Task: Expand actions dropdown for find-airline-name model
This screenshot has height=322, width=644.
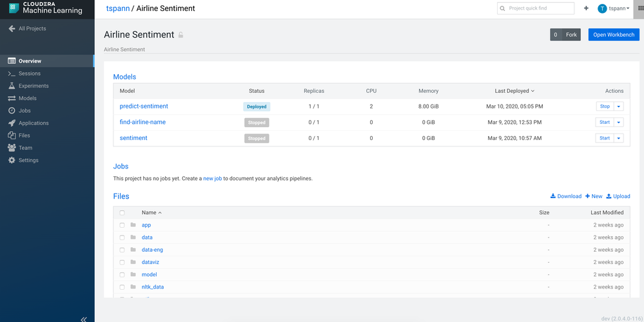Action: pyautogui.click(x=619, y=122)
